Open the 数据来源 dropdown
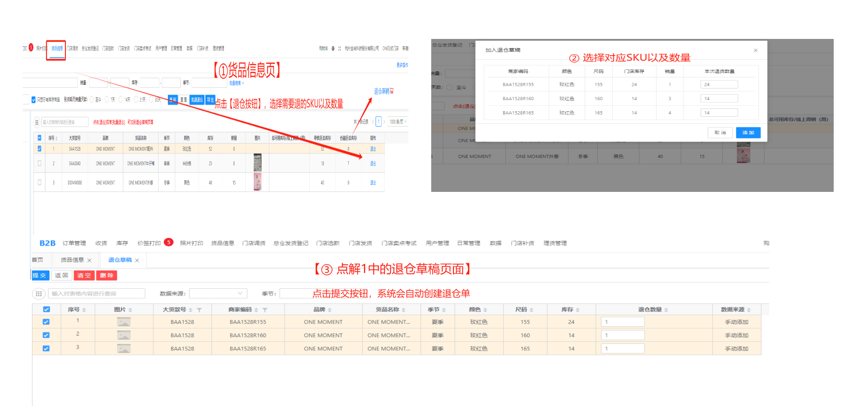 point(218,293)
